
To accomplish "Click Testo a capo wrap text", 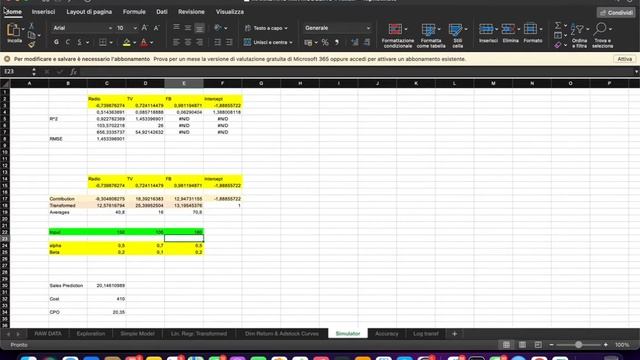I will (266, 28).
